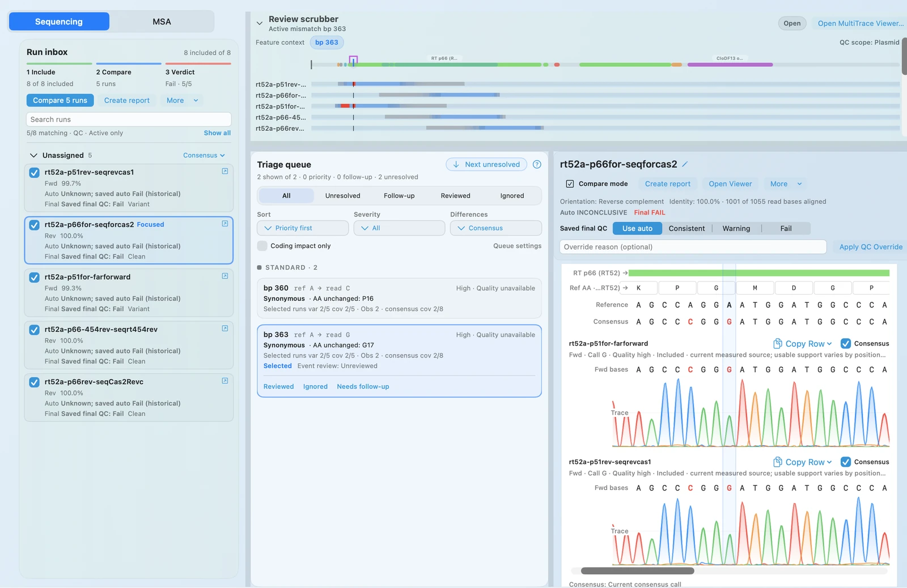Image resolution: width=907 pixels, height=588 pixels.
Task: Uncheck the rt52a-p51rev-seqrevcas1 run checkbox
Action: point(34,173)
